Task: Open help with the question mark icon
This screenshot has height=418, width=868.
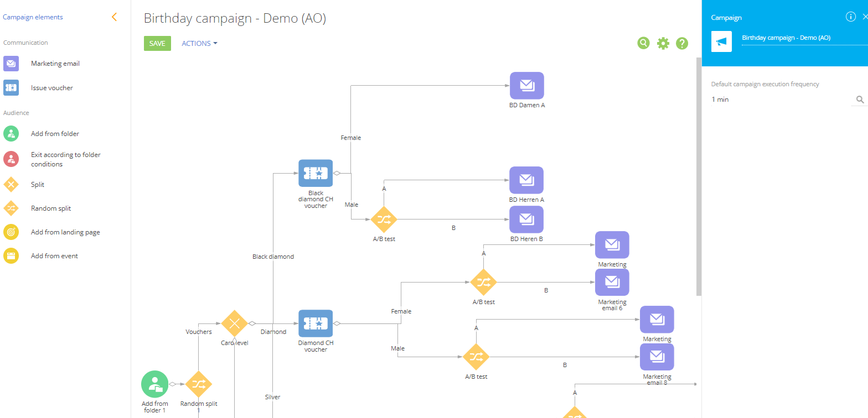Action: click(x=682, y=43)
